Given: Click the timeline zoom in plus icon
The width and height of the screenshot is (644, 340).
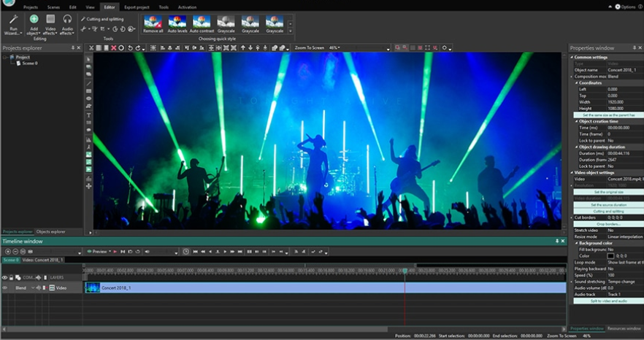Looking at the screenshot, I should pos(8,251).
